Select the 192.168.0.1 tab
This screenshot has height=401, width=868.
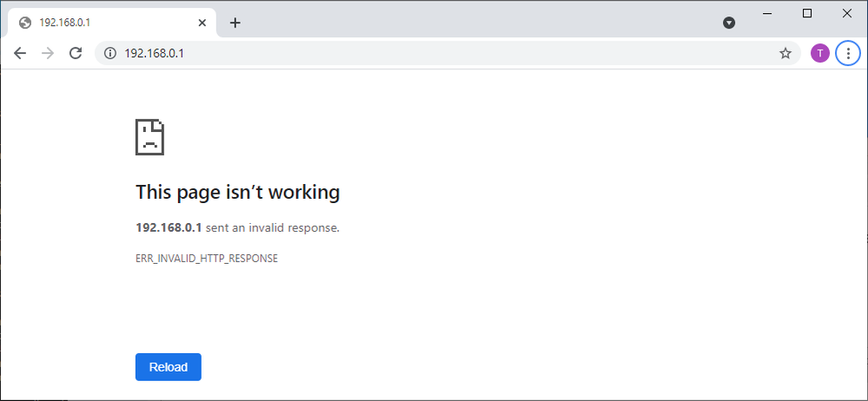[x=104, y=23]
